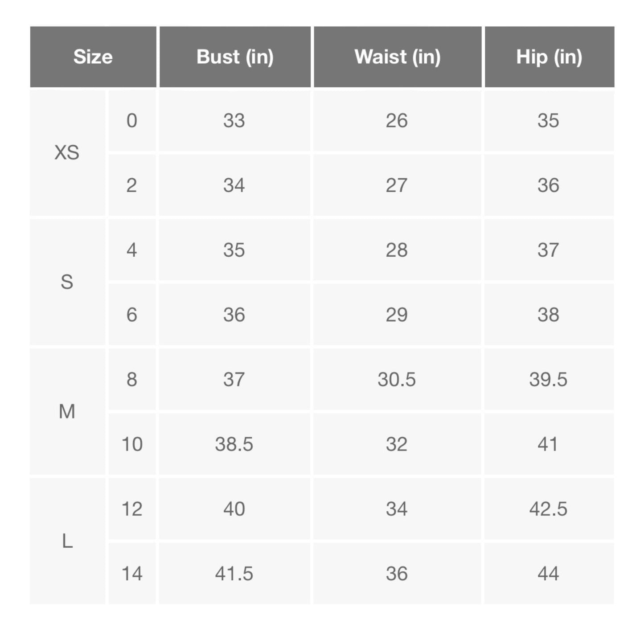The image size is (644, 644).
Task: Click numeric size 10 cell
Action: click(132, 444)
